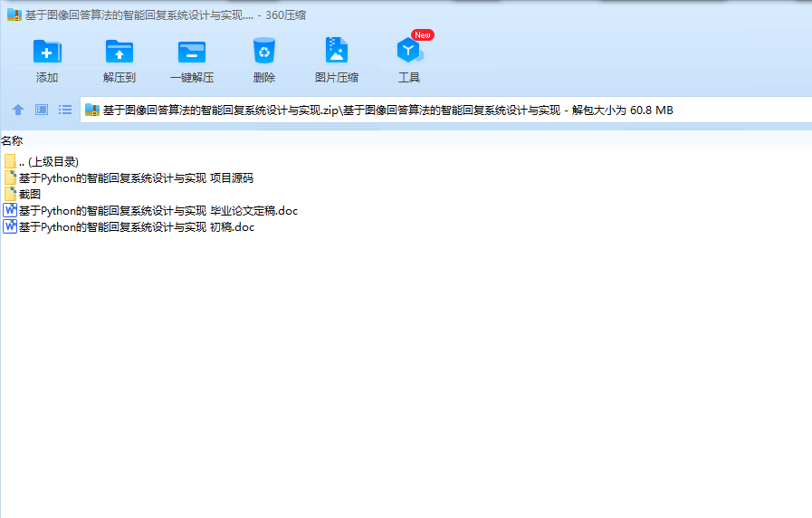
Task: Select the 毕业论文定稿.doc file name
Action: tap(158, 211)
